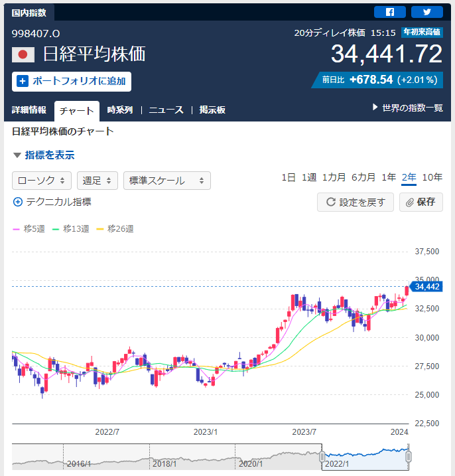This screenshot has height=476, width=455.
Task: Toggle the 移13週 moving average line
Action: pyautogui.click(x=71, y=228)
